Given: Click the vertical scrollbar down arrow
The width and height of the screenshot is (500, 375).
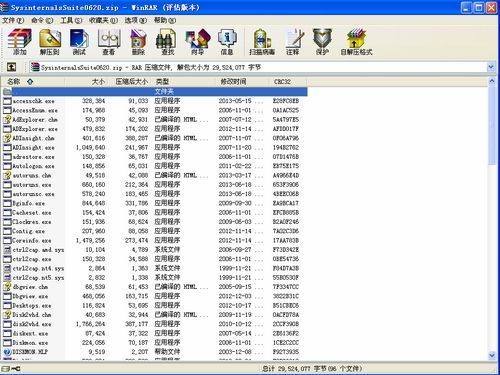Looking at the screenshot, I should coord(492,356).
